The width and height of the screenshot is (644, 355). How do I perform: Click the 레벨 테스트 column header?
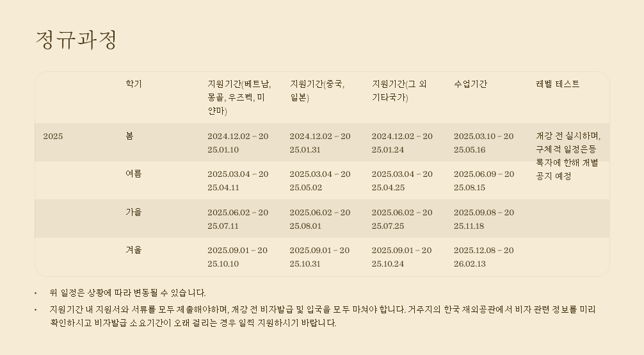[x=558, y=84]
